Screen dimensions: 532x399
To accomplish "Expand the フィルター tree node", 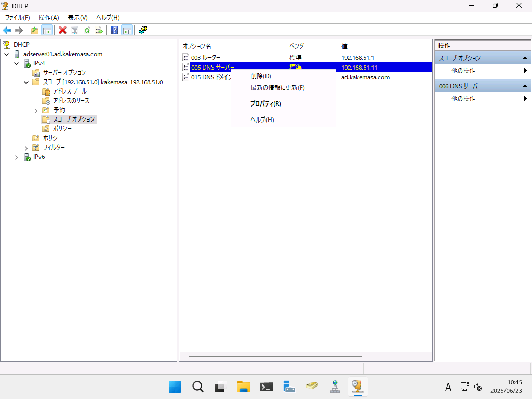I will tap(26, 148).
